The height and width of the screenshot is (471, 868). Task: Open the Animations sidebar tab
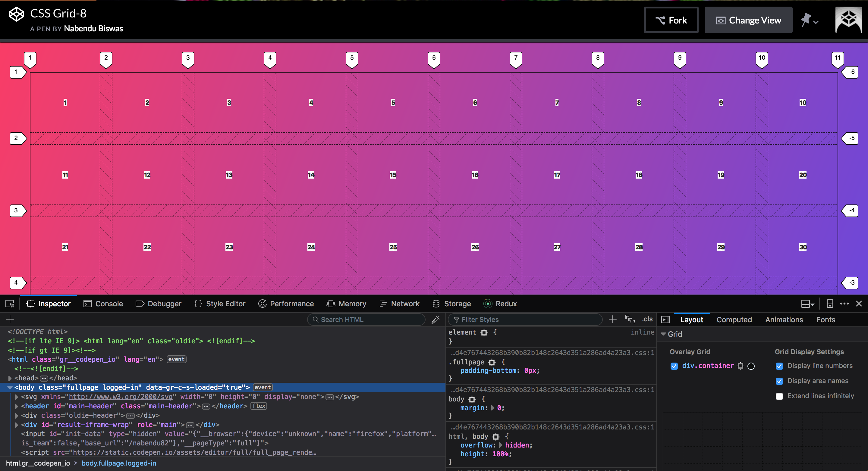784,320
